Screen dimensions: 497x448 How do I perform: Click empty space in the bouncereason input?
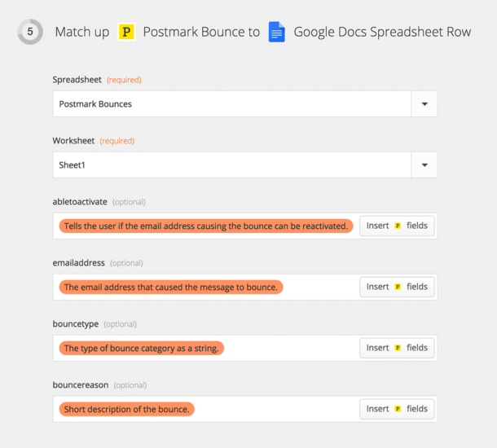(x=277, y=409)
